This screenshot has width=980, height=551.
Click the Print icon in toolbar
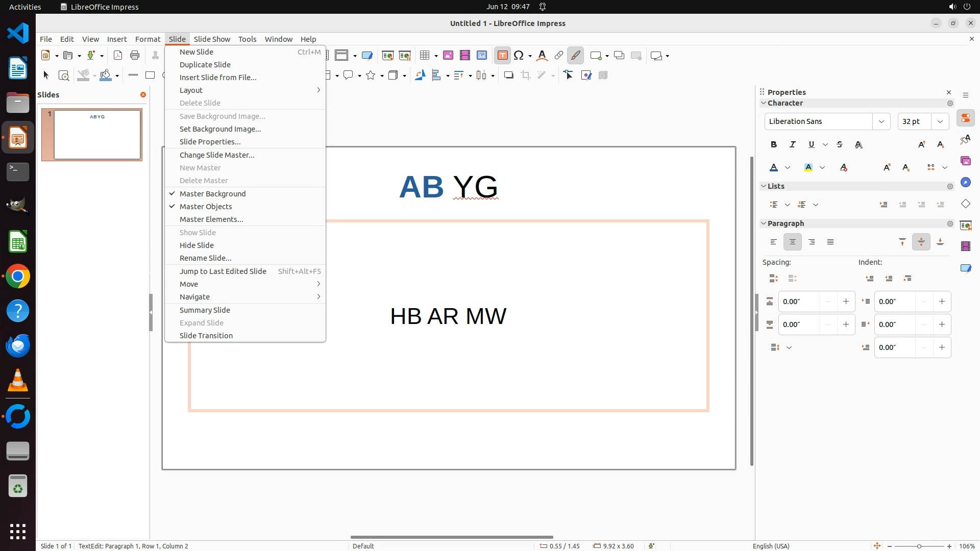135,56
